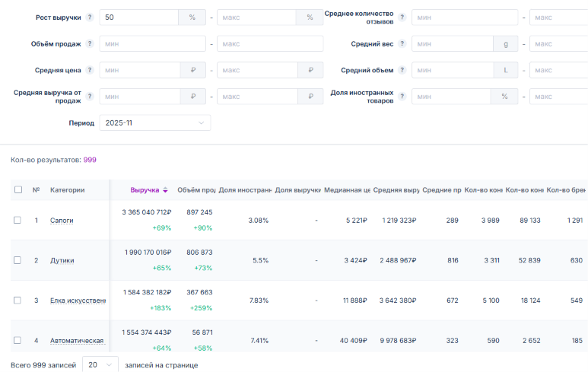Click revenue value 1 584 382 182₽

[147, 292]
